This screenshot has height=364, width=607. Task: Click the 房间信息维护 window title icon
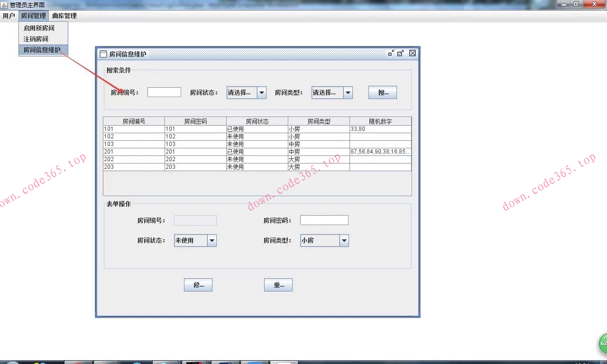click(103, 54)
